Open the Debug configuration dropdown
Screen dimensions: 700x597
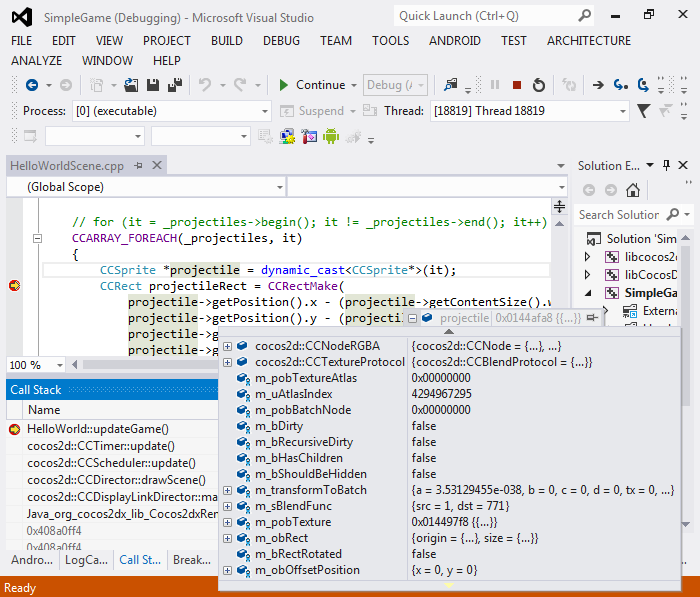point(421,85)
